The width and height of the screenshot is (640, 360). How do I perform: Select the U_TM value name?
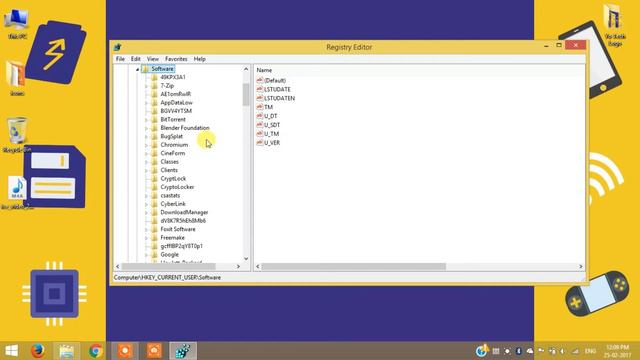(271, 134)
